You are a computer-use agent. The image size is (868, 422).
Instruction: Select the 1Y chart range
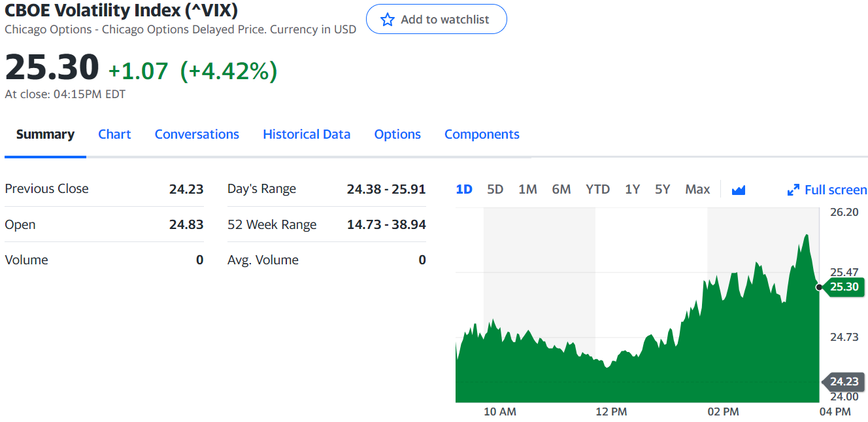(x=632, y=190)
